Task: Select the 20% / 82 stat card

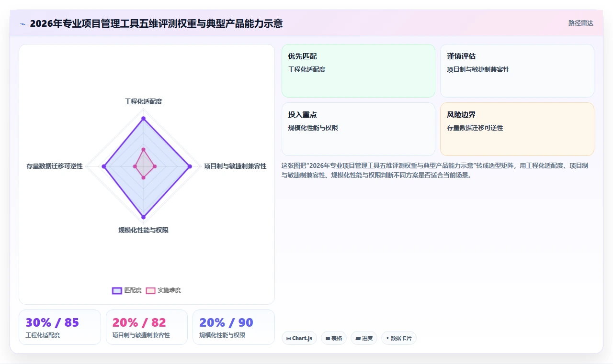Action: coord(147,327)
